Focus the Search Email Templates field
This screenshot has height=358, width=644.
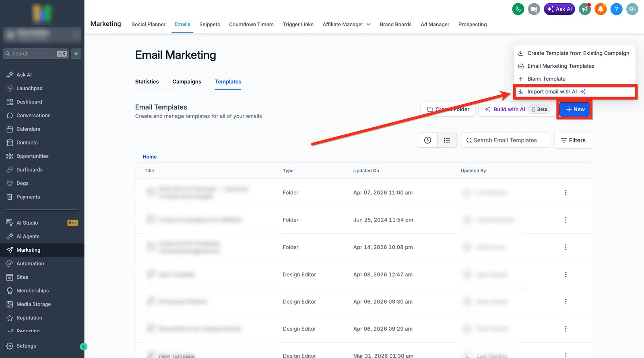click(505, 140)
